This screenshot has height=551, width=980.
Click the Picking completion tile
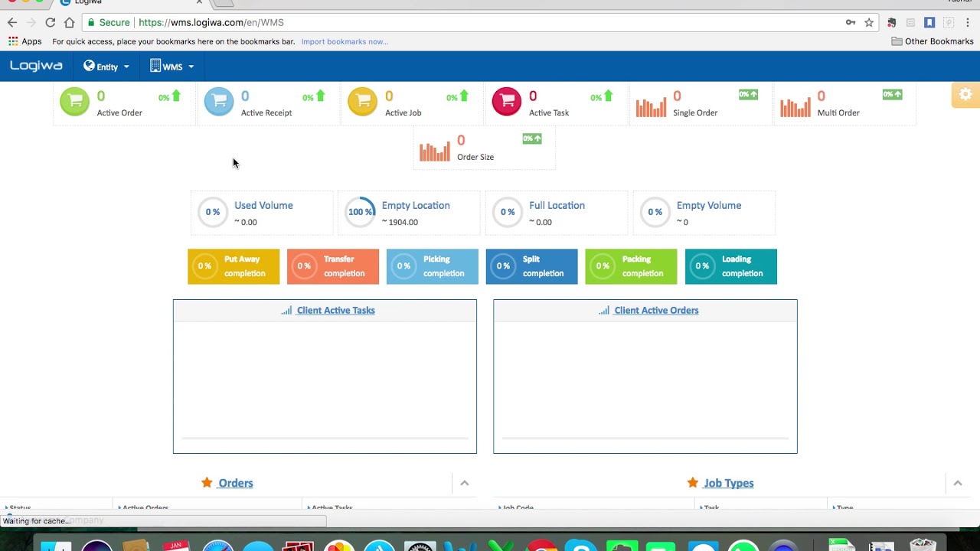pyautogui.click(x=433, y=266)
